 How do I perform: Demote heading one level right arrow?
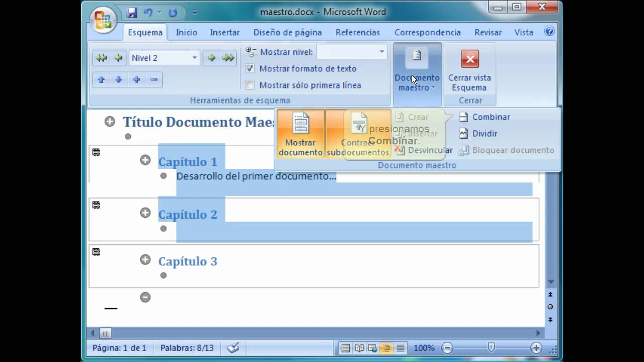tap(211, 58)
